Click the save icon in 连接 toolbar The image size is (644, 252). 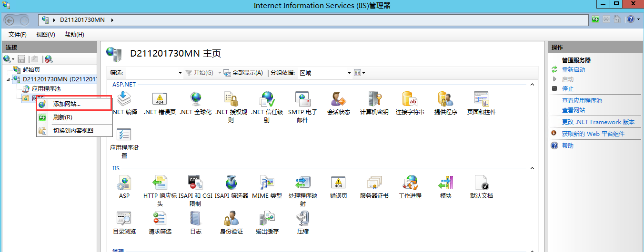tap(21, 59)
